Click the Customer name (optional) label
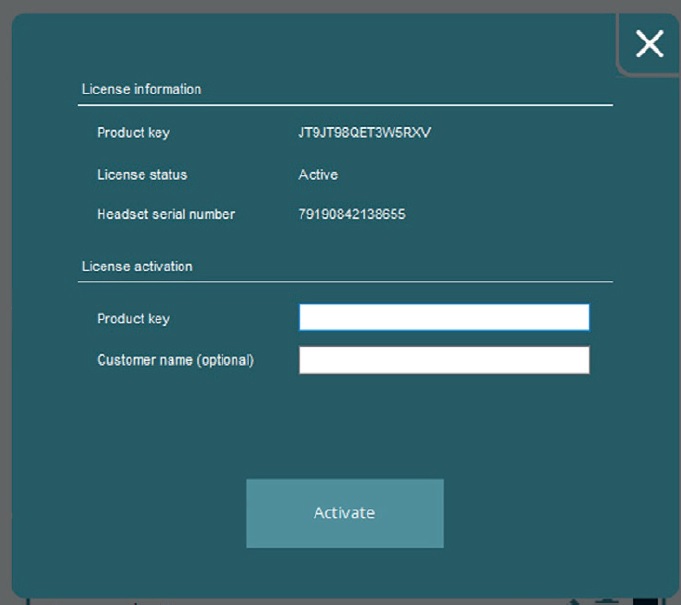 pyautogui.click(x=175, y=360)
